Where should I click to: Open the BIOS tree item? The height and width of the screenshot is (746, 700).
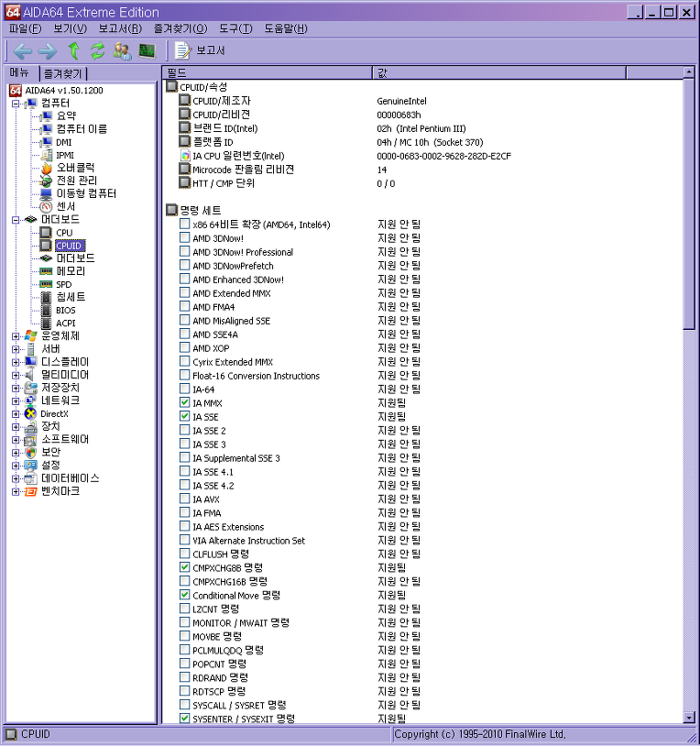pos(66,310)
